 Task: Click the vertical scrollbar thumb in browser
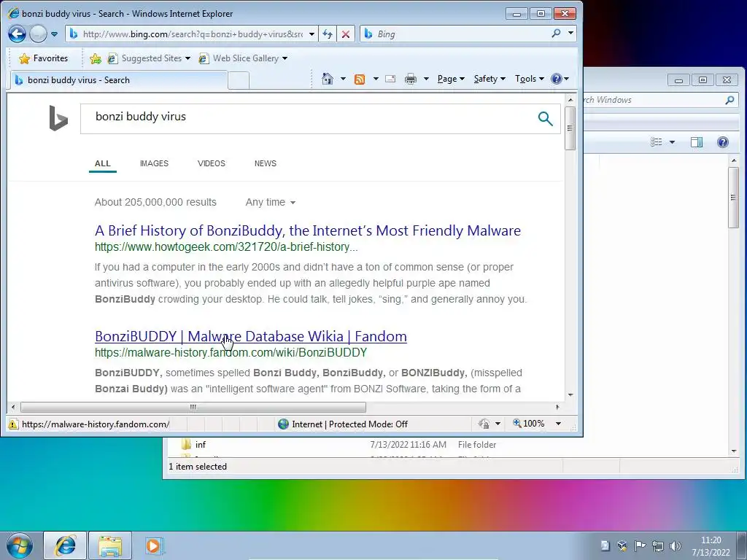[x=570, y=128]
